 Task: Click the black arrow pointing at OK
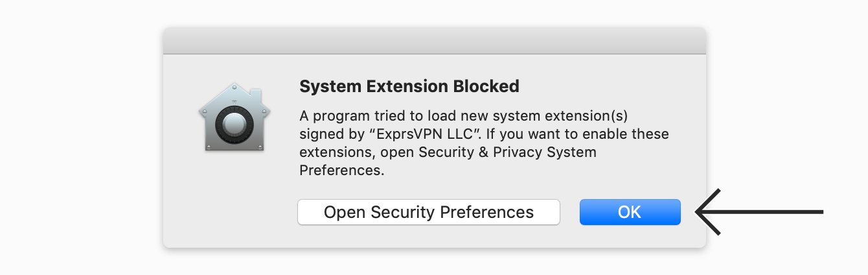click(759, 211)
